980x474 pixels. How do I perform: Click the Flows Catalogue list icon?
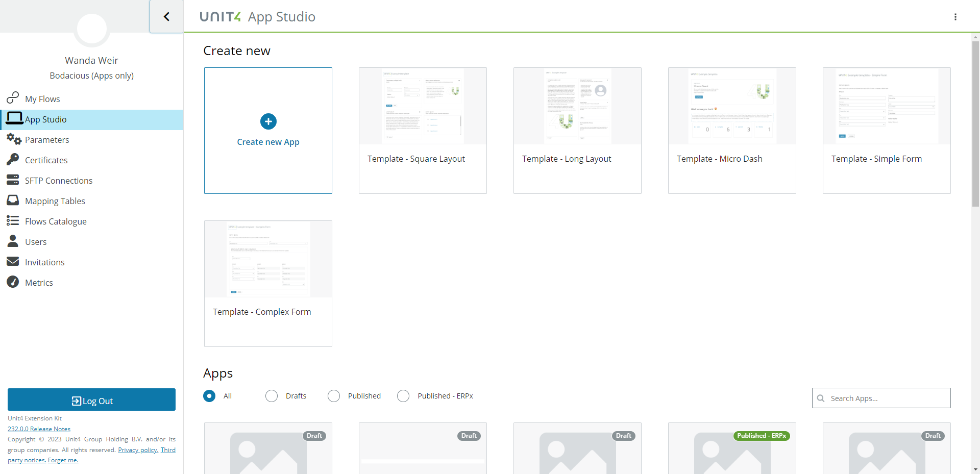click(x=13, y=220)
